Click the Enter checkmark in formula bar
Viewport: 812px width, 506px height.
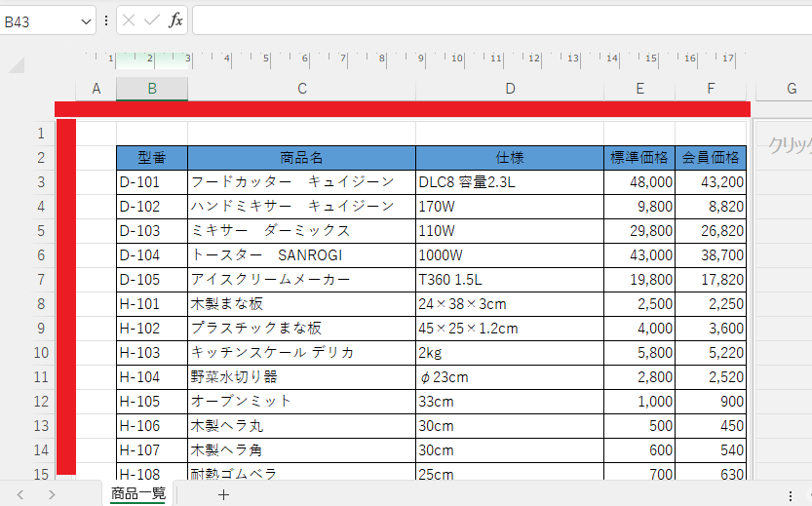pos(152,20)
